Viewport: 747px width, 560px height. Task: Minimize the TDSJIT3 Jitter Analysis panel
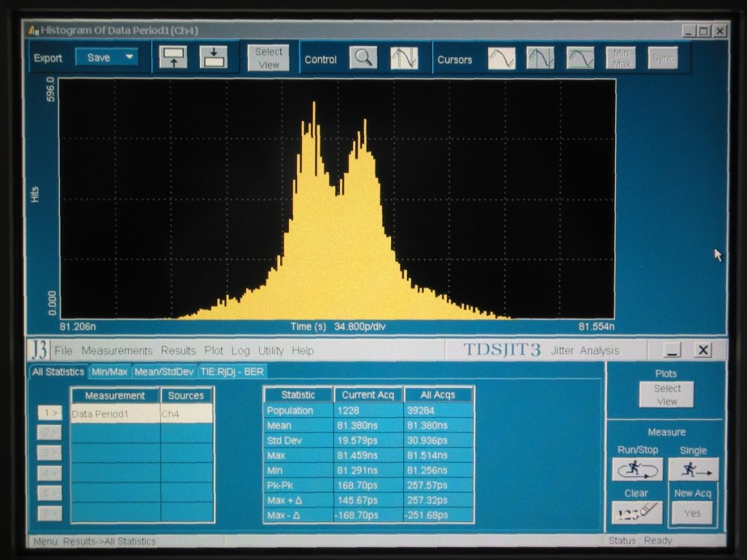coord(672,351)
